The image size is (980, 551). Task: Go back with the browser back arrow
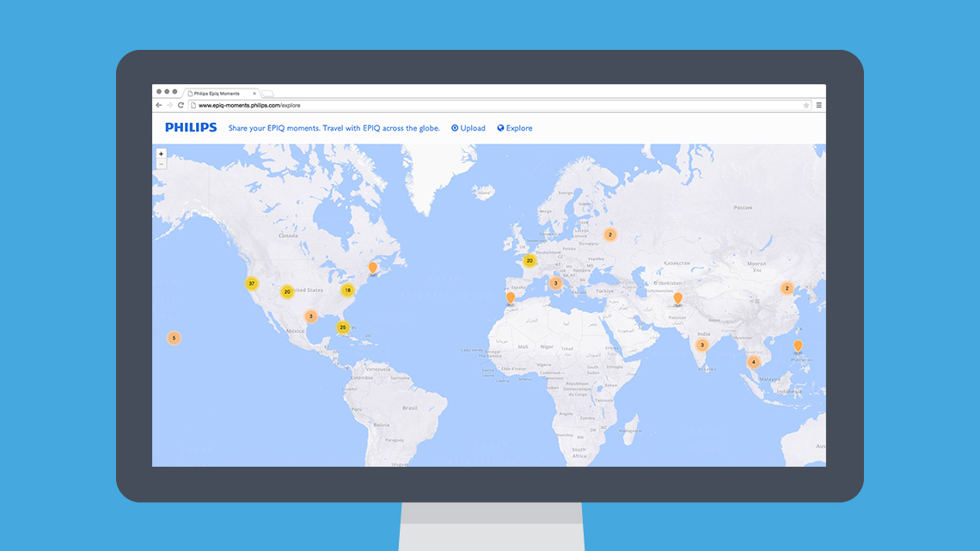tap(159, 105)
